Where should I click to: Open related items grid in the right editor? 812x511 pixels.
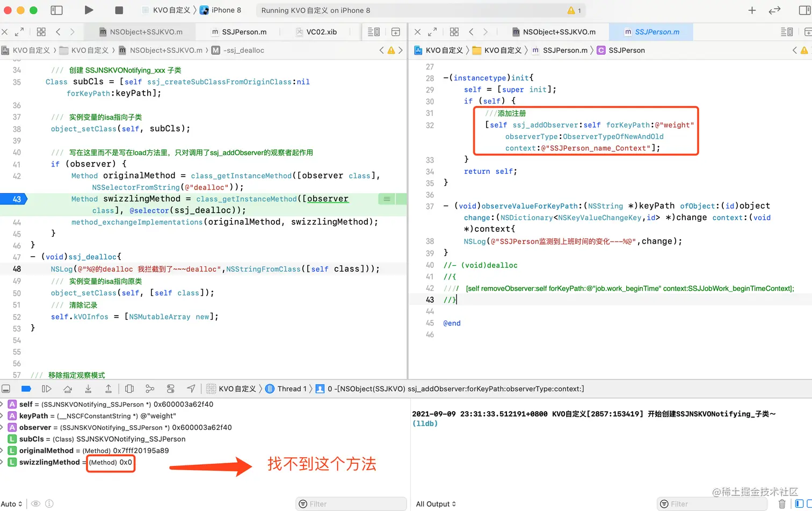point(454,32)
